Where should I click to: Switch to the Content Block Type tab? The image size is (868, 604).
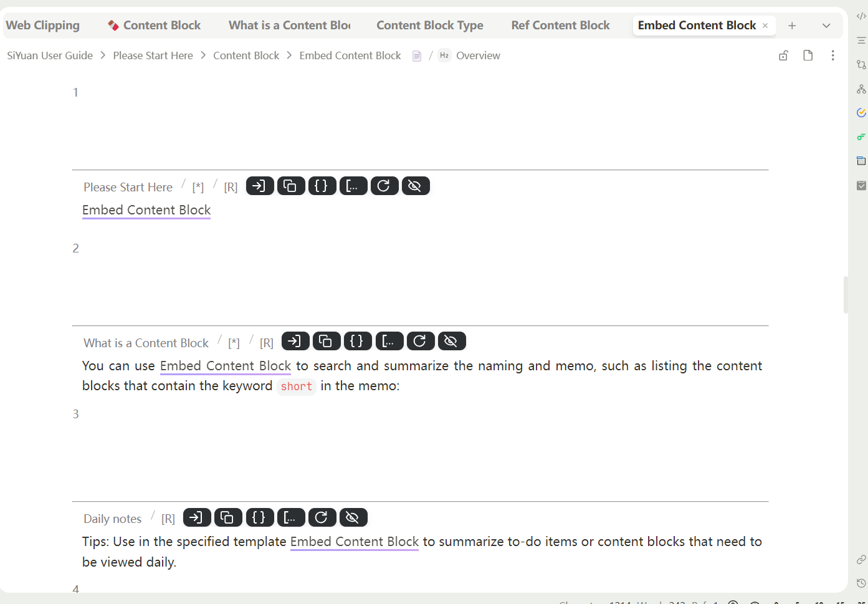pos(429,26)
